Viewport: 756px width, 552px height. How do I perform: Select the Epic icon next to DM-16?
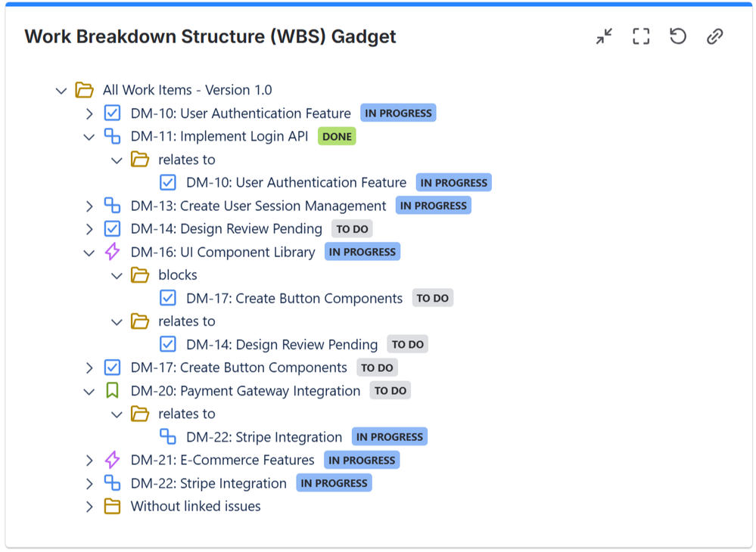pos(112,251)
